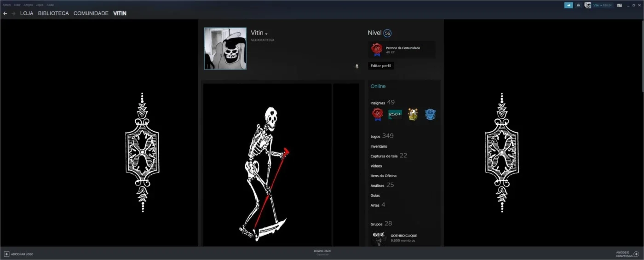
Task: Open the skeleton with scythe artwork
Action: click(x=267, y=165)
